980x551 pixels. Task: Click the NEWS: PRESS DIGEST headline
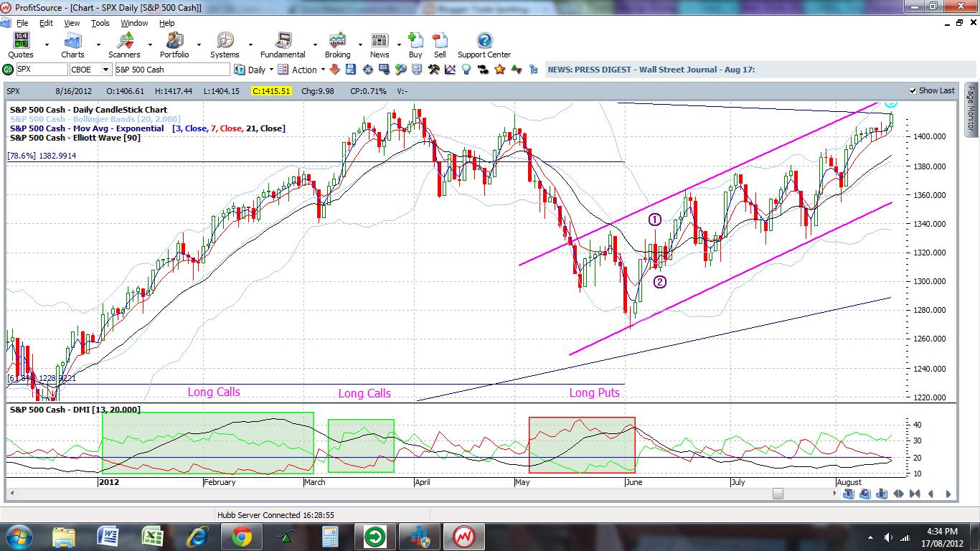[x=651, y=70]
